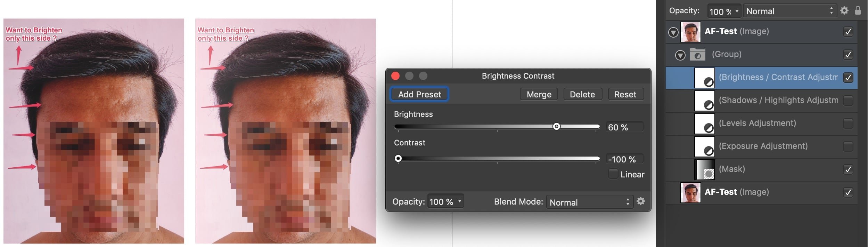Click the Contrast -100 % value field

624,159
